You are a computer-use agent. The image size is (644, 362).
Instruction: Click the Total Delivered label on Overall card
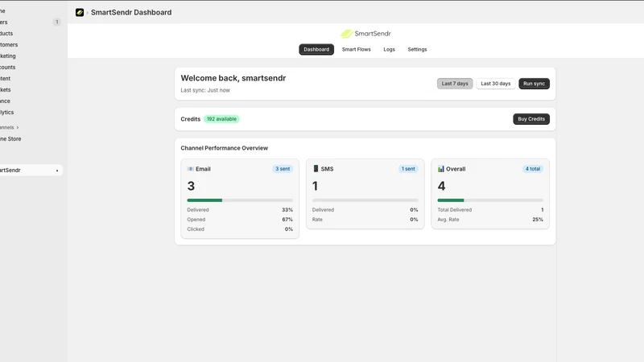tap(454, 210)
